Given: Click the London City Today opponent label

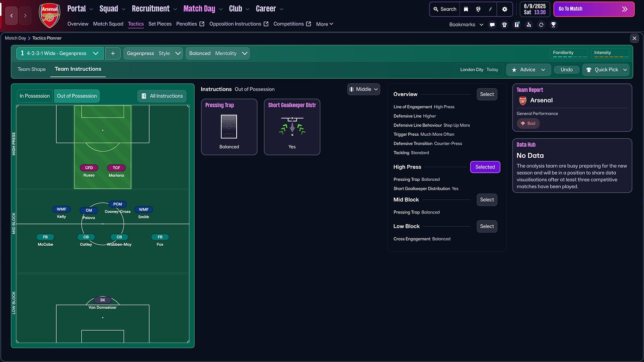Looking at the screenshot, I should 479,70.
